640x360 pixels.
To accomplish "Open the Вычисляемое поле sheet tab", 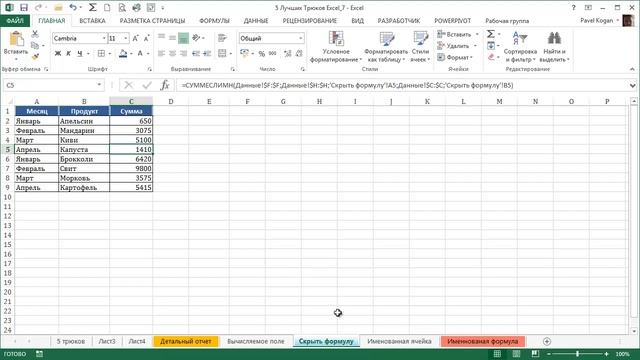I will point(256,341).
